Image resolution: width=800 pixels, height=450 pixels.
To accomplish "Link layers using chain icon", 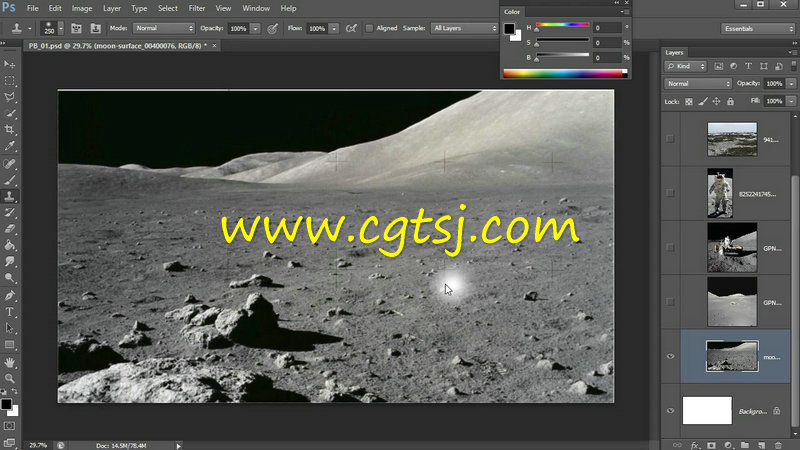I will pyautogui.click(x=677, y=445).
